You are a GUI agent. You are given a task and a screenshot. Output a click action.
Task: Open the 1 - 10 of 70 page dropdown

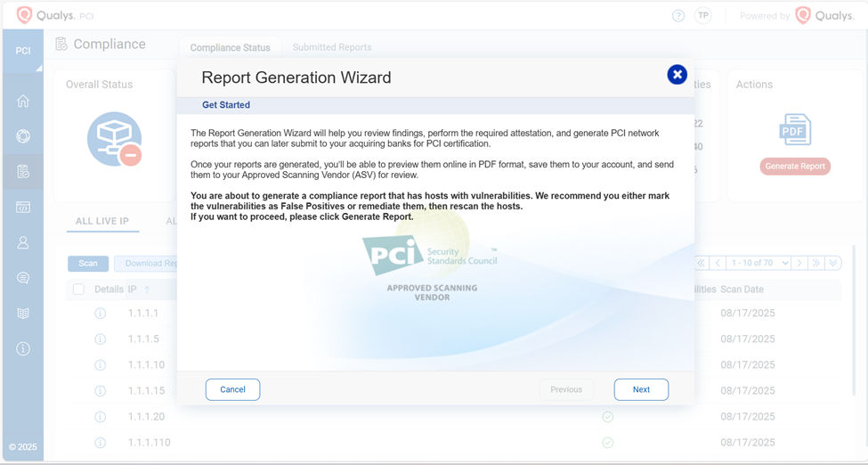point(758,263)
